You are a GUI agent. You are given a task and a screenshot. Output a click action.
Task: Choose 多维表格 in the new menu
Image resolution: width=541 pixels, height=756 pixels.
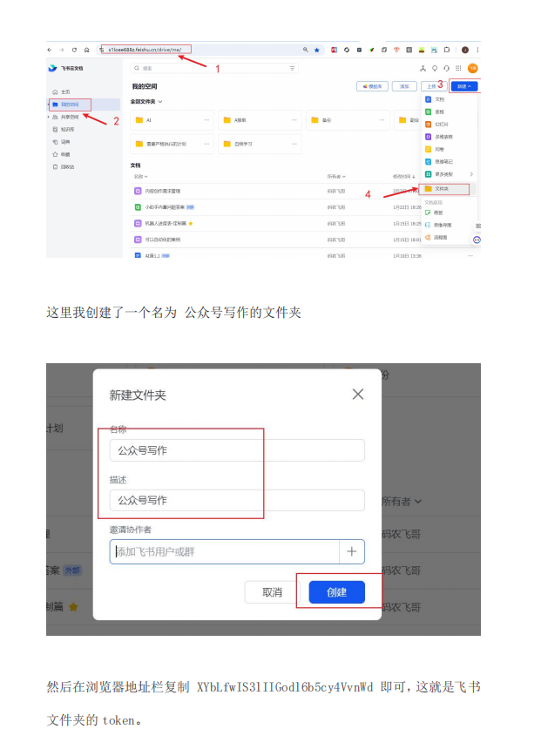[x=449, y=137]
